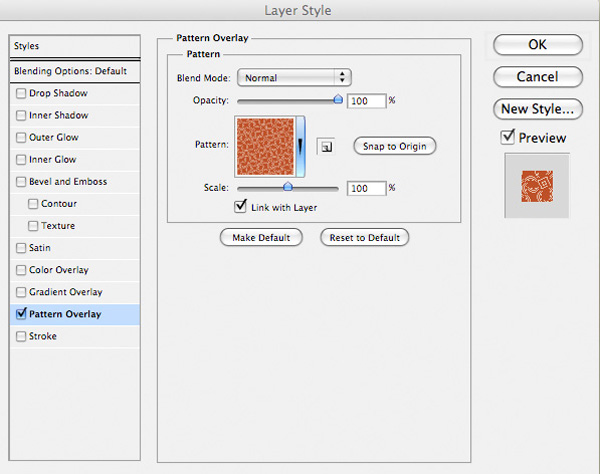Enable the Drop Shadow checkbox
The width and height of the screenshot is (600, 474).
[21, 94]
